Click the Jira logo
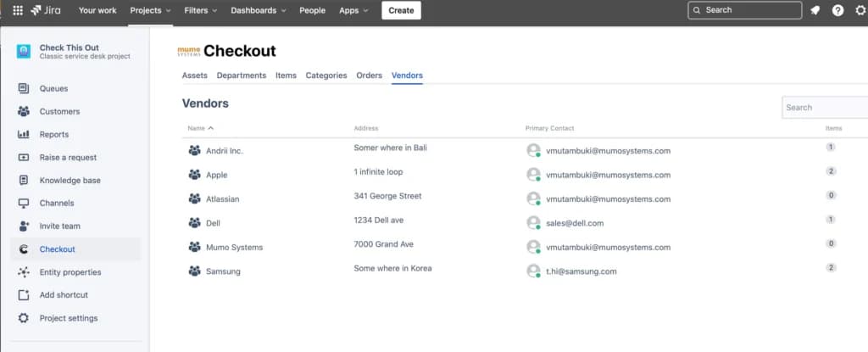Image resolution: width=868 pixels, height=352 pixels. 46,10
